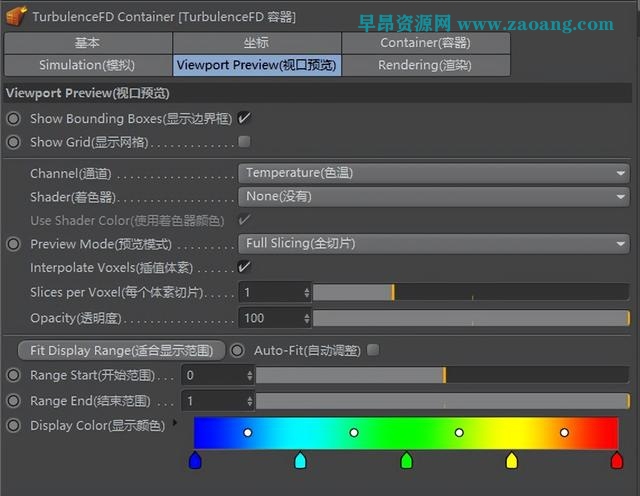Click gradient bias handle between green and yellow
The height and width of the screenshot is (496, 640).
(459, 432)
